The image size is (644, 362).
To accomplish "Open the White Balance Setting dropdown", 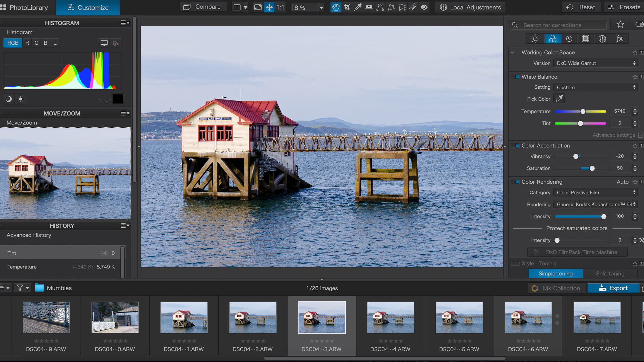I will (596, 87).
